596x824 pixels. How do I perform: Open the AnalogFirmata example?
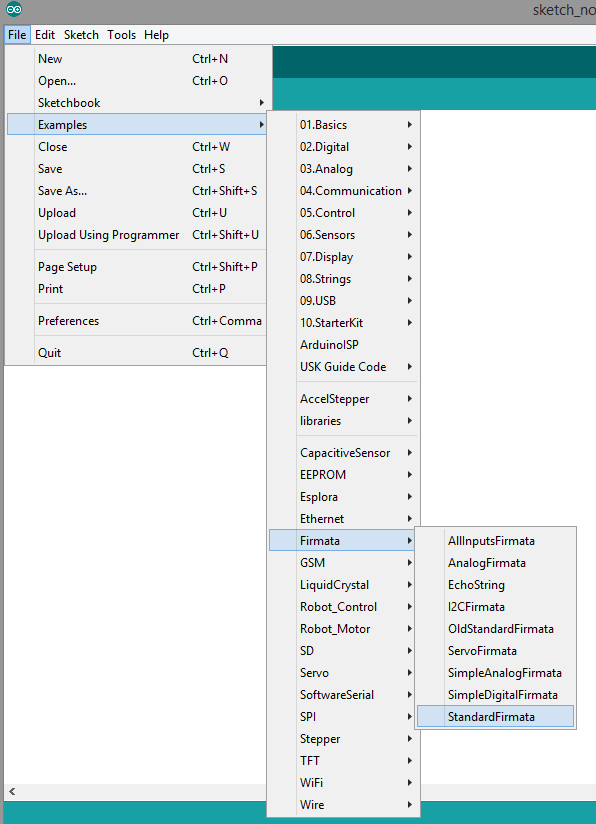click(496, 563)
